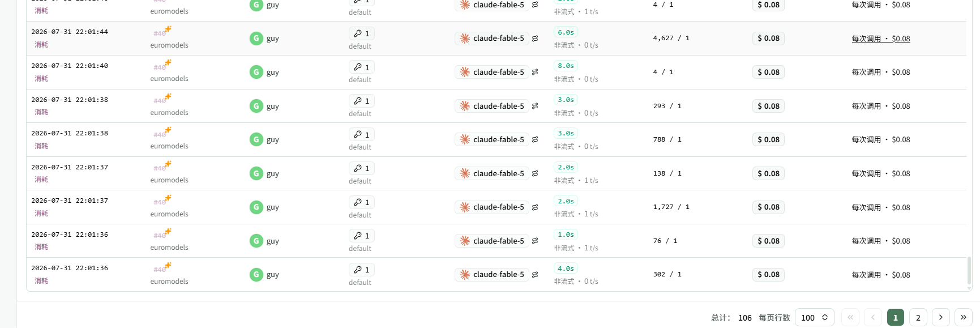The width and height of the screenshot is (980, 328).
Task: Go to the next page arrow
Action: [941, 317]
